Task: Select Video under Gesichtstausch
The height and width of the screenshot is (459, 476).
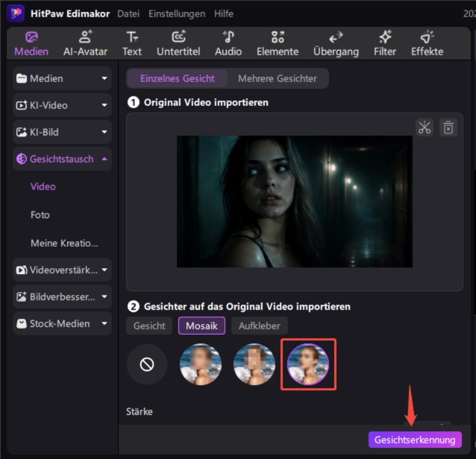Action: click(x=43, y=187)
